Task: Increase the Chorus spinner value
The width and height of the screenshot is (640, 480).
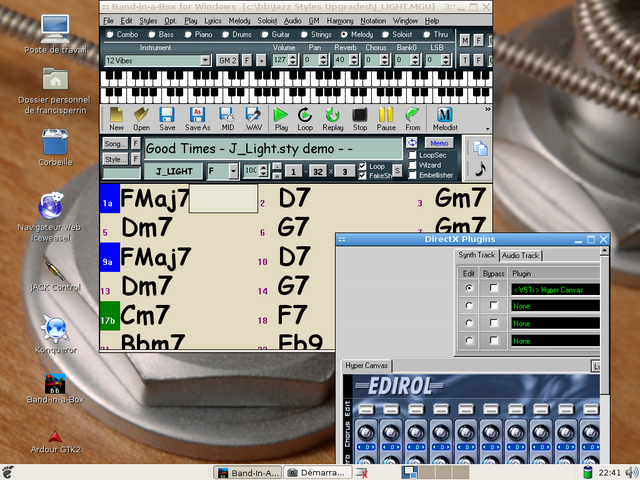Action: pyautogui.click(x=384, y=58)
